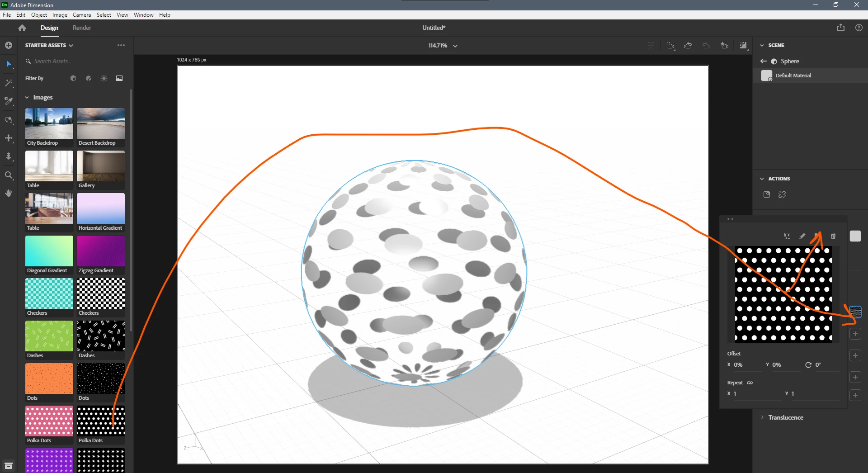Select the Gallery image thumbnail
The width and height of the screenshot is (868, 473).
(101, 166)
